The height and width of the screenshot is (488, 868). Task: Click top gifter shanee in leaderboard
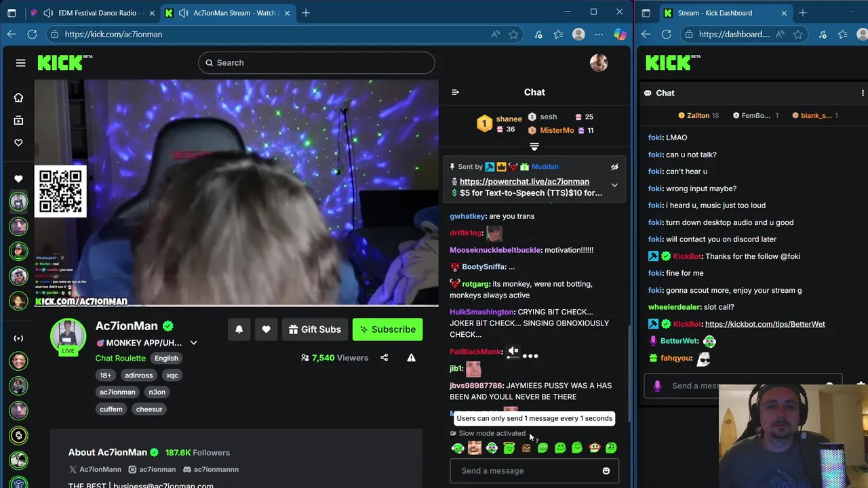click(x=509, y=119)
